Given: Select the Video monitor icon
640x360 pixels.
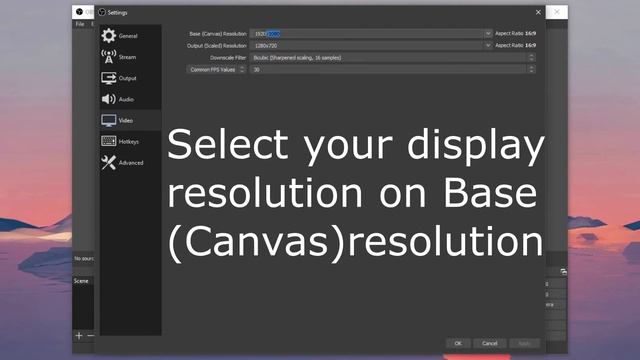Looking at the screenshot, I should (109, 120).
